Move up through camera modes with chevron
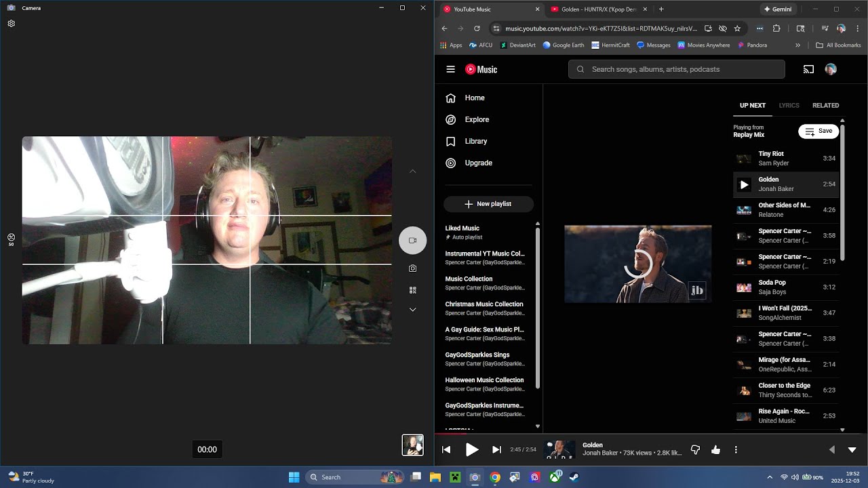868x488 pixels. (412, 171)
